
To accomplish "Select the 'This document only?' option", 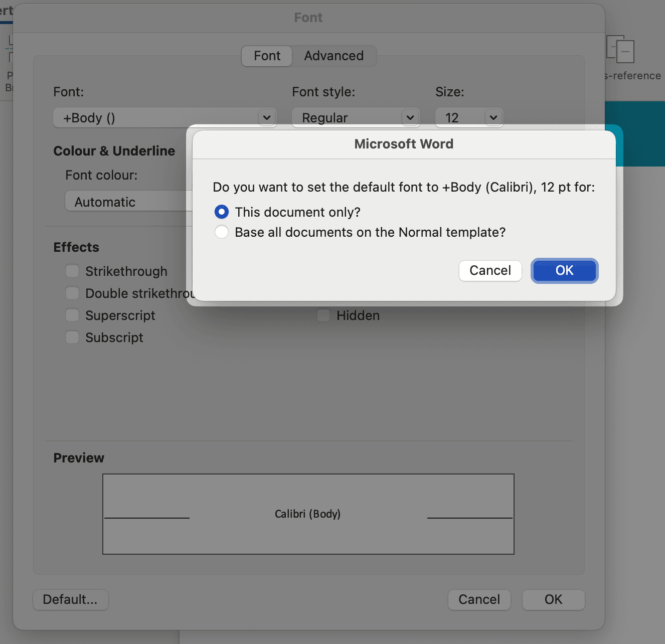I will tap(221, 212).
